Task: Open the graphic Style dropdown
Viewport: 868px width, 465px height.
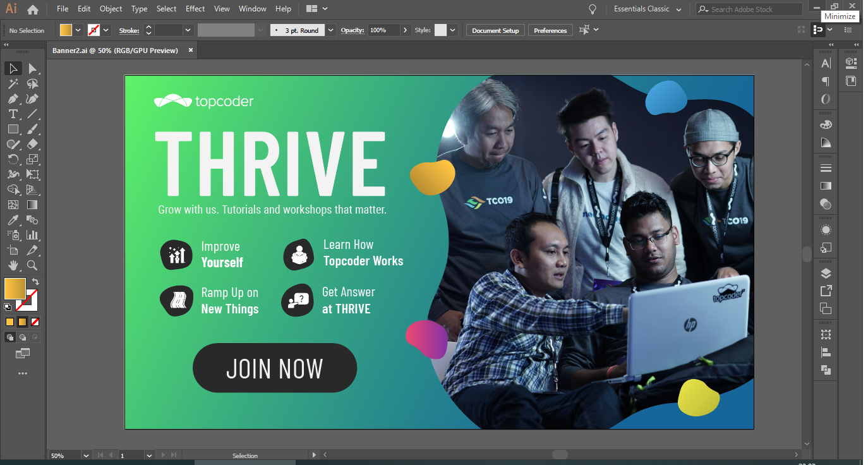Action: (452, 30)
